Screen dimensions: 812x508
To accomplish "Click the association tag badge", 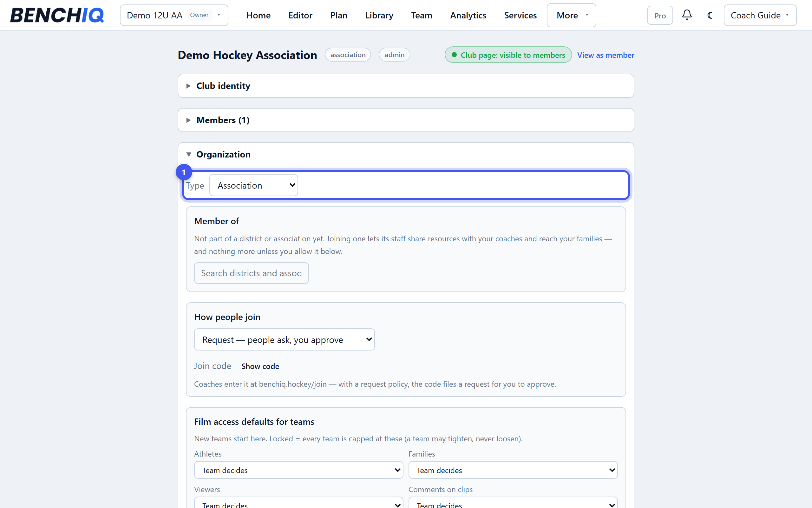I will point(348,55).
